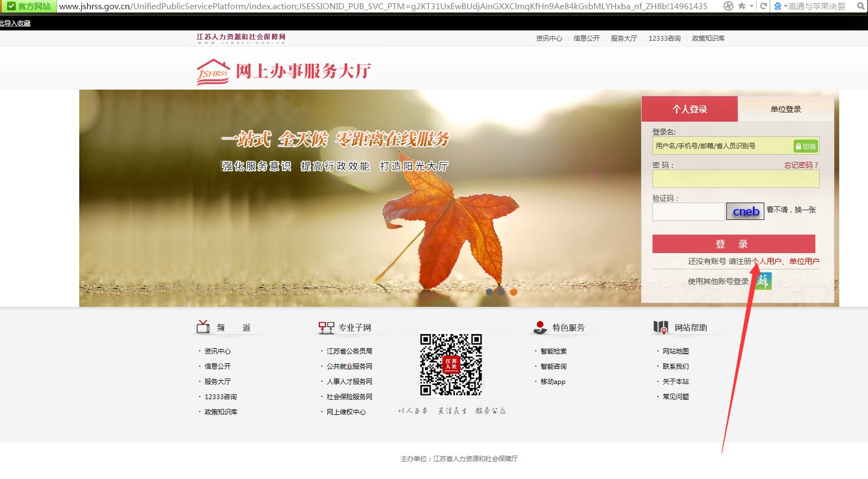This screenshot has width=868, height=479.
Task: Open the favorites star dropdown arrow
Action: pos(751,6)
